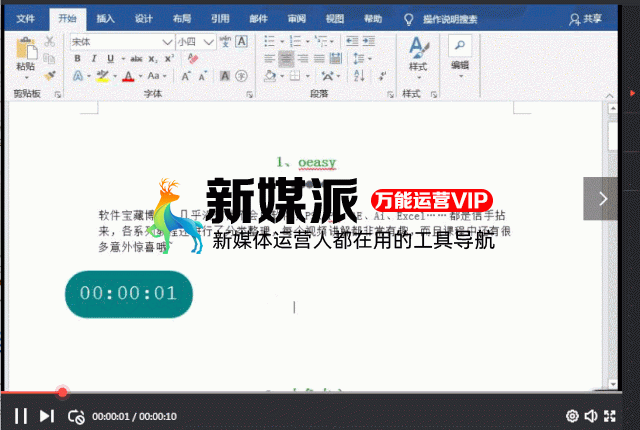Apply yellow text highlight color

point(102,76)
